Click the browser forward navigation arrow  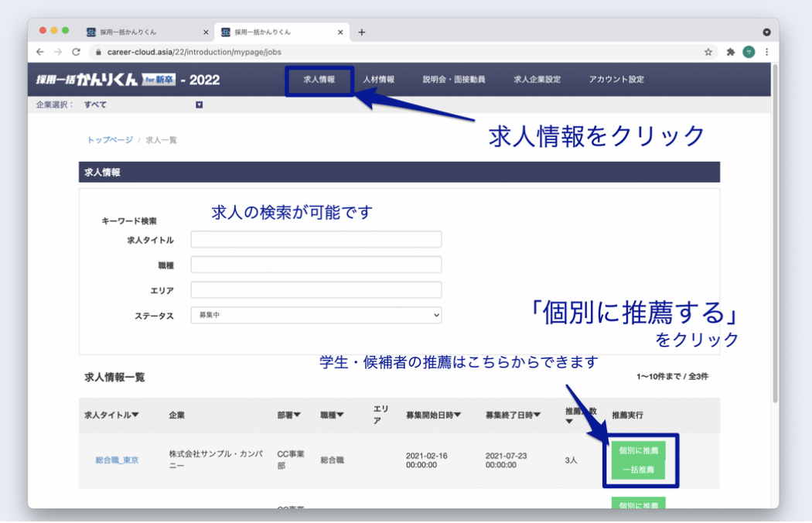[58, 51]
